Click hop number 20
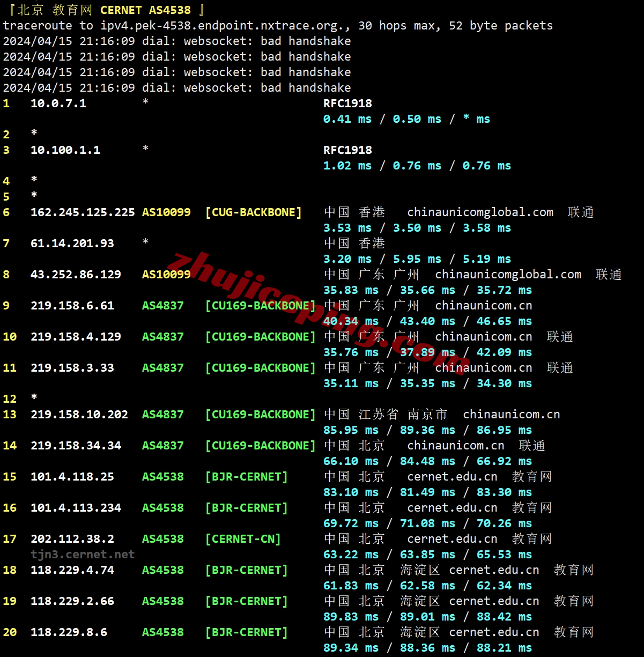The height and width of the screenshot is (657, 644). pos(10,632)
